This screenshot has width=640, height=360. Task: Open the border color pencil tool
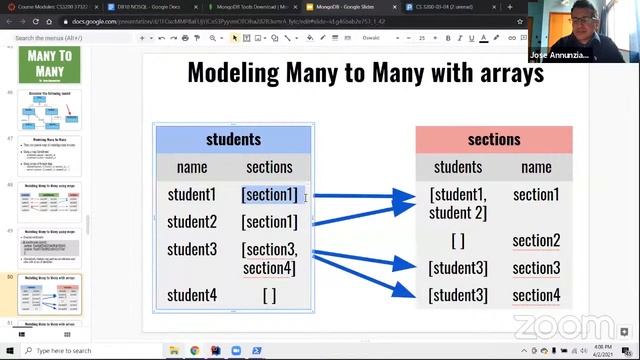pyautogui.click(x=322, y=38)
